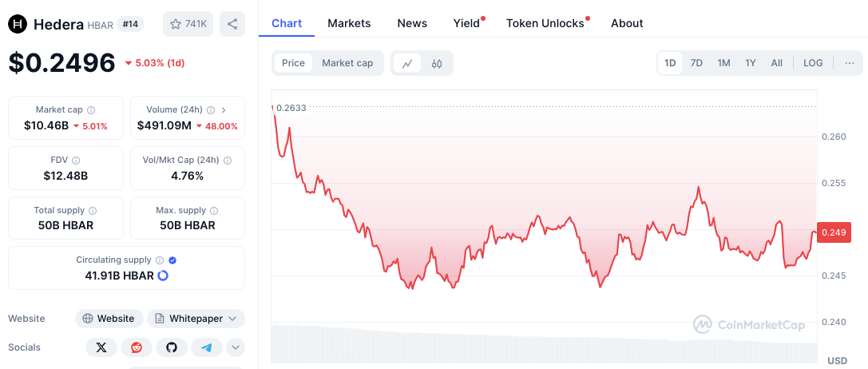Click the $10.46B market cap value

coord(46,125)
